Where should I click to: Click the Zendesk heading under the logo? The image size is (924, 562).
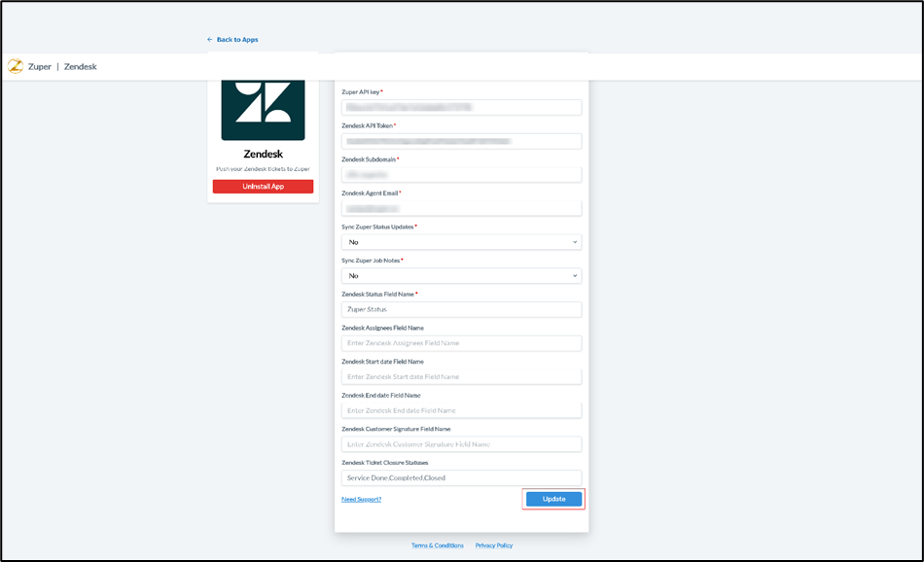pos(263,154)
